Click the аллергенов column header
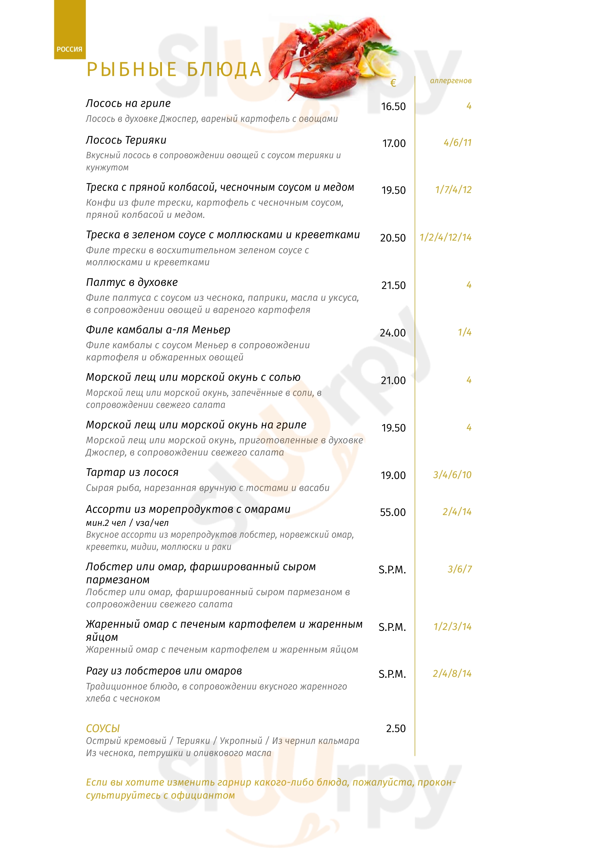616x859 pixels. click(450, 81)
